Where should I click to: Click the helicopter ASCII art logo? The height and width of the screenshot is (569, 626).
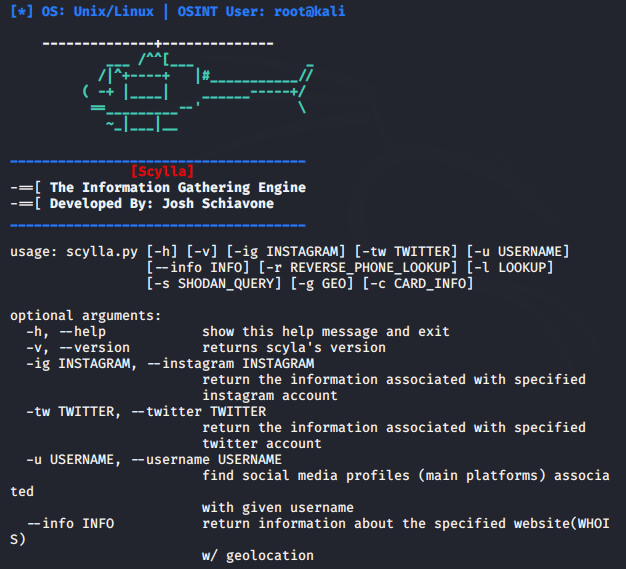point(198,86)
